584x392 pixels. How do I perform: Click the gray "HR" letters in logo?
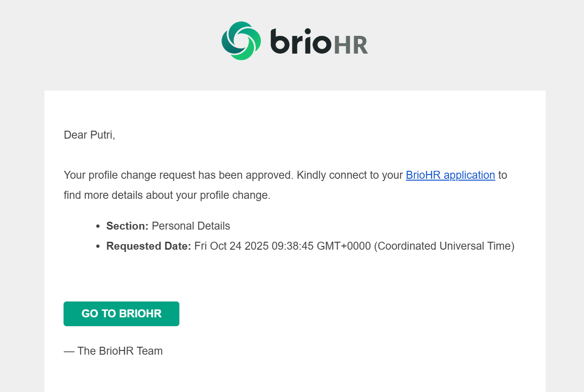pos(351,44)
